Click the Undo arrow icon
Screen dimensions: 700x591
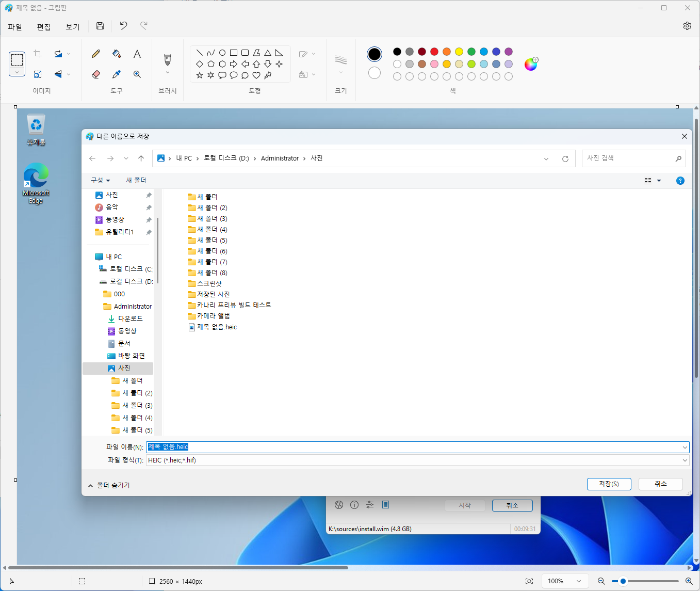tap(123, 26)
